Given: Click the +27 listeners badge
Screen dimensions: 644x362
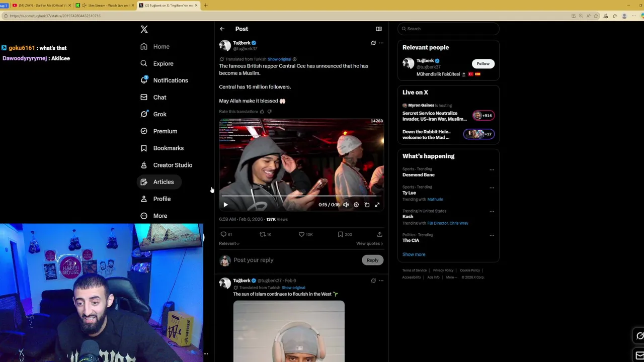Looking at the screenshot, I should click(478, 134).
